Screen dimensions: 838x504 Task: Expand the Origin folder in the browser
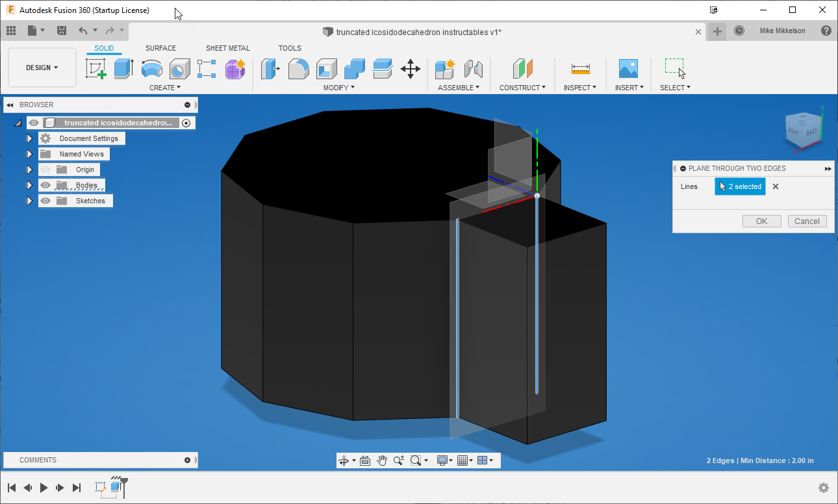[29, 170]
